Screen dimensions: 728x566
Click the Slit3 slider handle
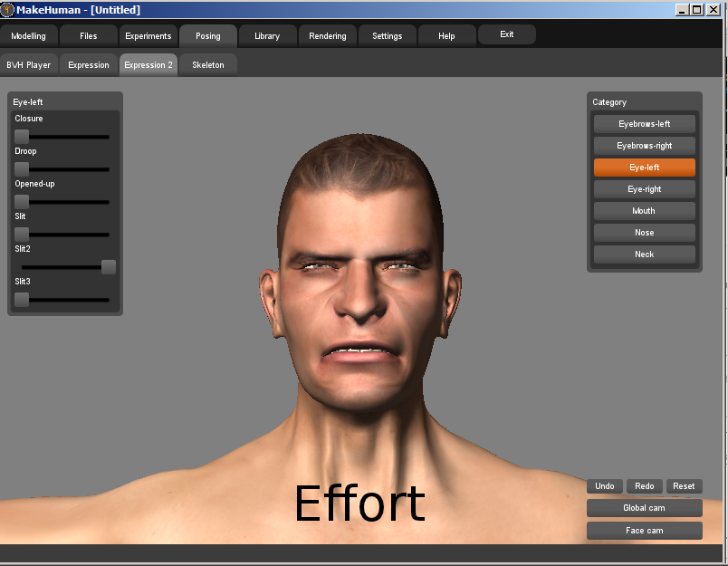click(x=22, y=300)
